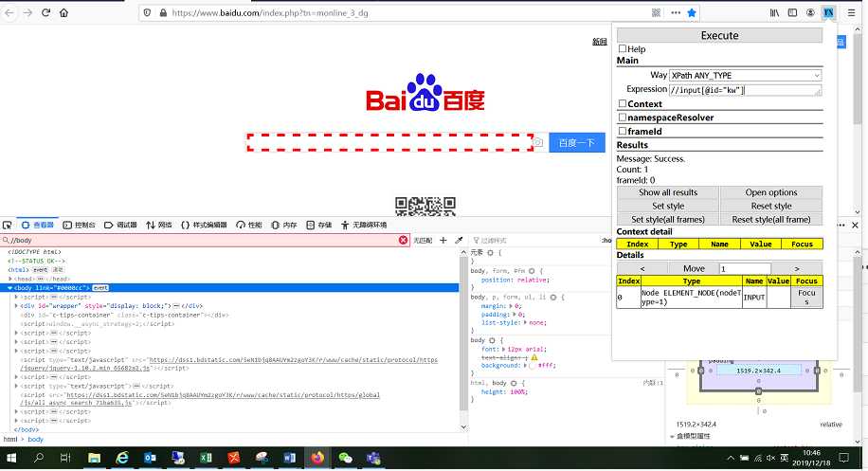
Task: Open the Firefox library icon
Action: 774,12
